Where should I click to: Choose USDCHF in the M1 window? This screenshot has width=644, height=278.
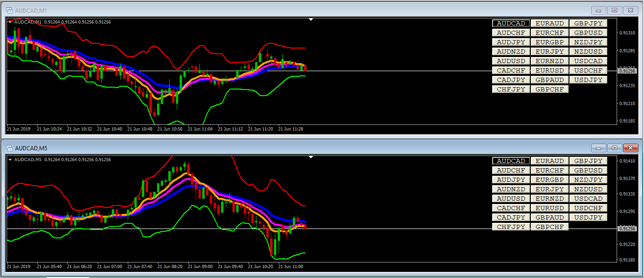[588, 70]
